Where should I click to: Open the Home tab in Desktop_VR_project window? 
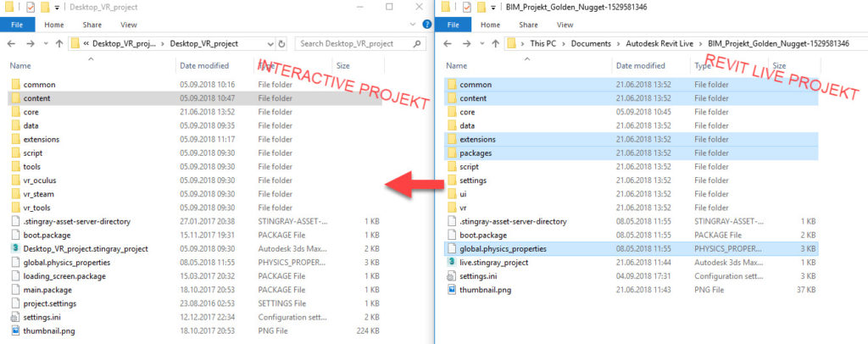pyautogui.click(x=53, y=25)
